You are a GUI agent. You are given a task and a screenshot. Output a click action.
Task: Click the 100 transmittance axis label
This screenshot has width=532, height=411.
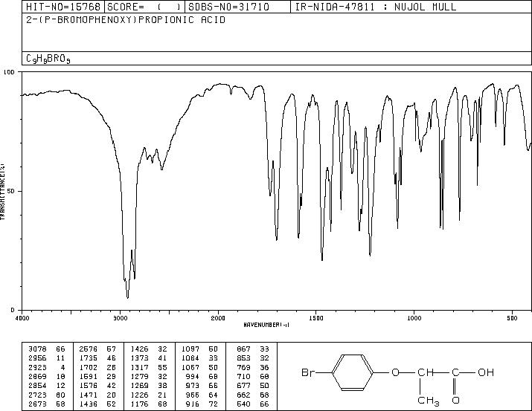pyautogui.click(x=10, y=72)
